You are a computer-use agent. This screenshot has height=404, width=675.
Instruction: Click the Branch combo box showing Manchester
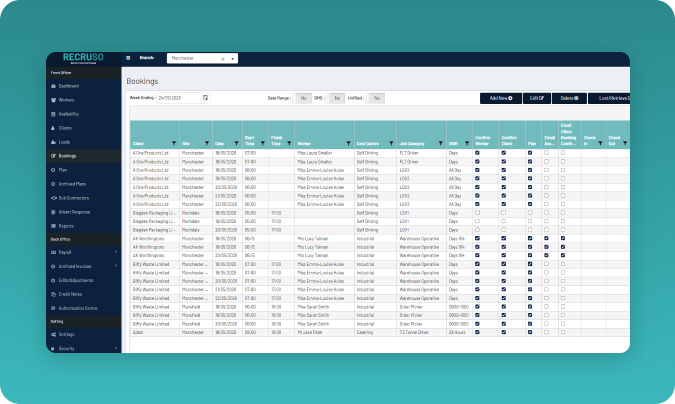click(202, 59)
